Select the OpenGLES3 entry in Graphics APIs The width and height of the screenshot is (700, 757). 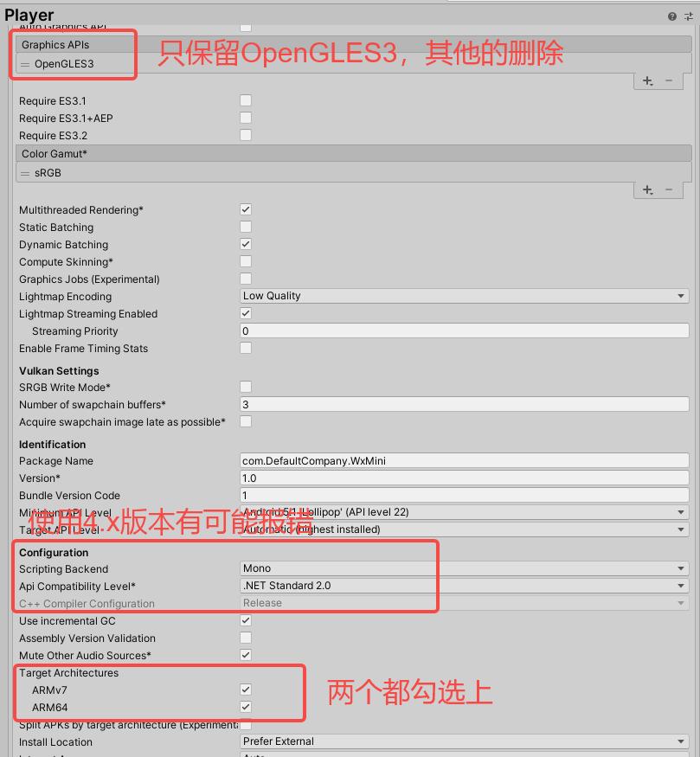(353, 64)
